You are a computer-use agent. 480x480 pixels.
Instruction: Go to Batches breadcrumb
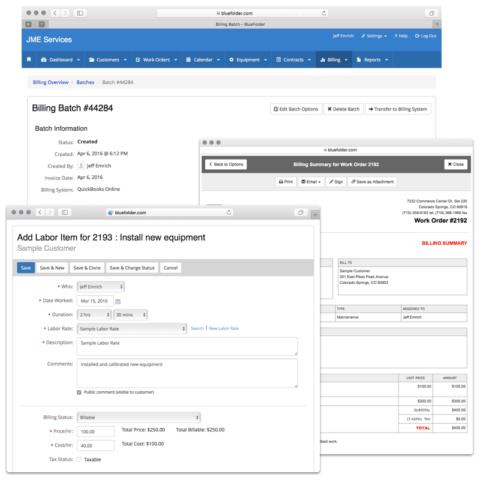(85, 82)
